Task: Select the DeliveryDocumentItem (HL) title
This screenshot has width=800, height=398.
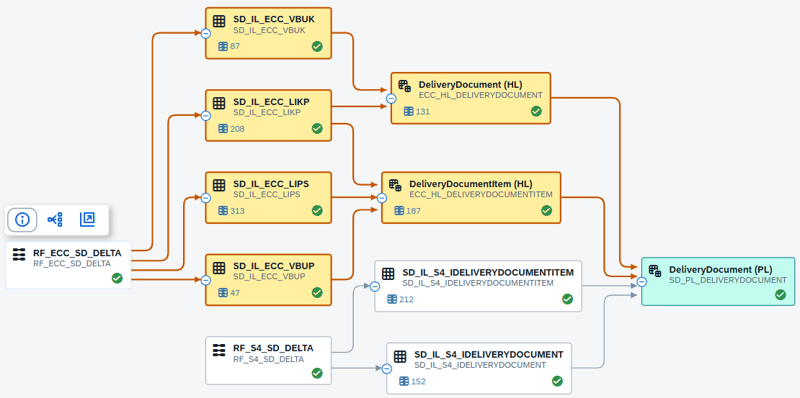Action: (x=471, y=184)
